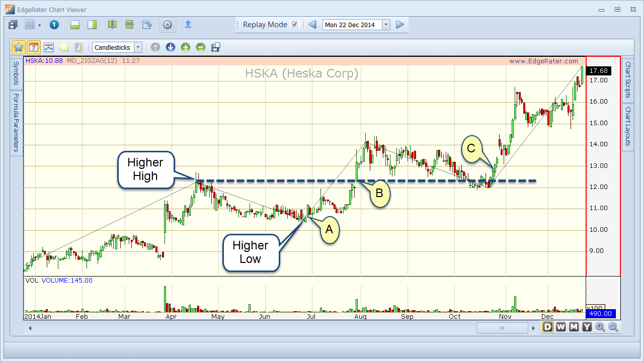The image size is (644, 362).
Task: Zoom in with magnifier plus icon
Action: click(x=600, y=327)
